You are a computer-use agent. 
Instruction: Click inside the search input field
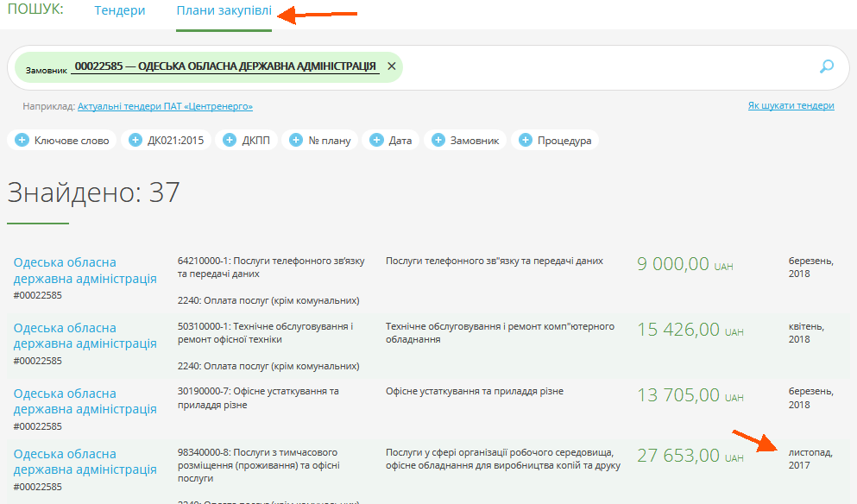pyautogui.click(x=604, y=67)
